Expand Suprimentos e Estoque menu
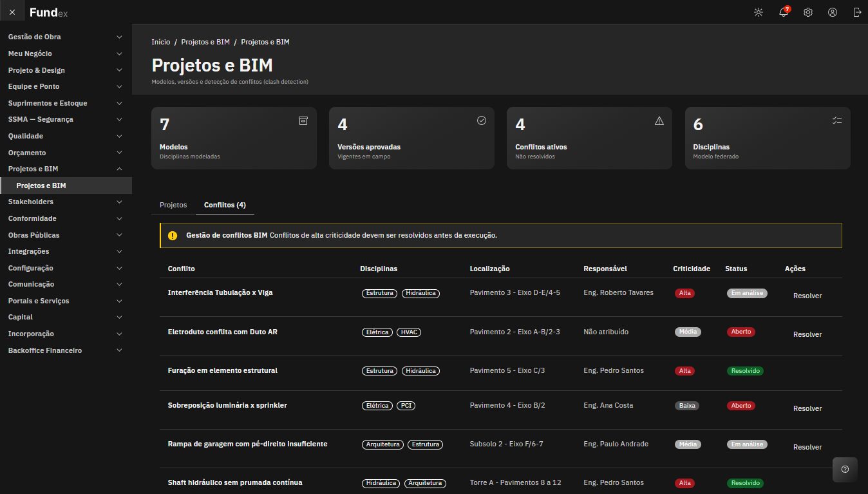The width and height of the screenshot is (868, 494). tap(66, 103)
